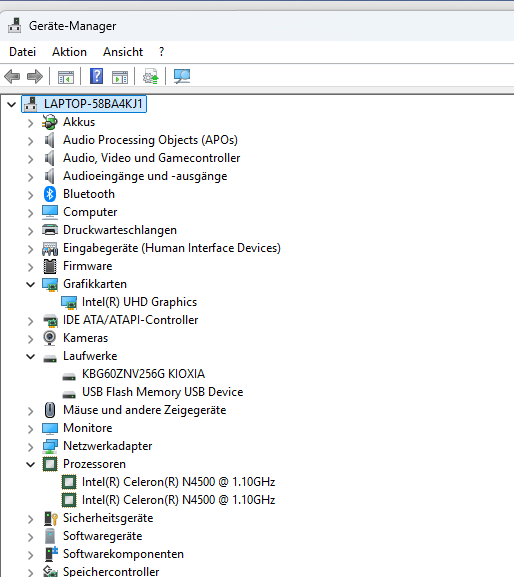Click the Geräte-Manager title bar icon

[x=15, y=25]
